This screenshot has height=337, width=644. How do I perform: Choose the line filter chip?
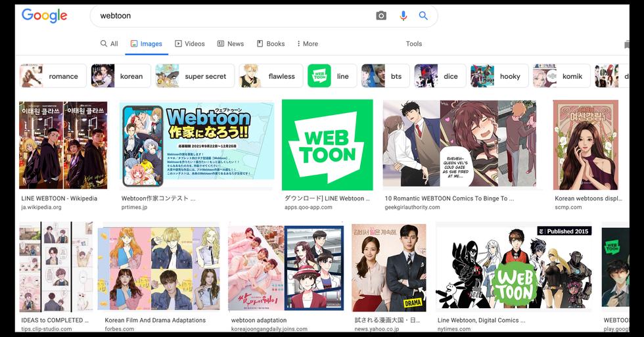coord(332,76)
